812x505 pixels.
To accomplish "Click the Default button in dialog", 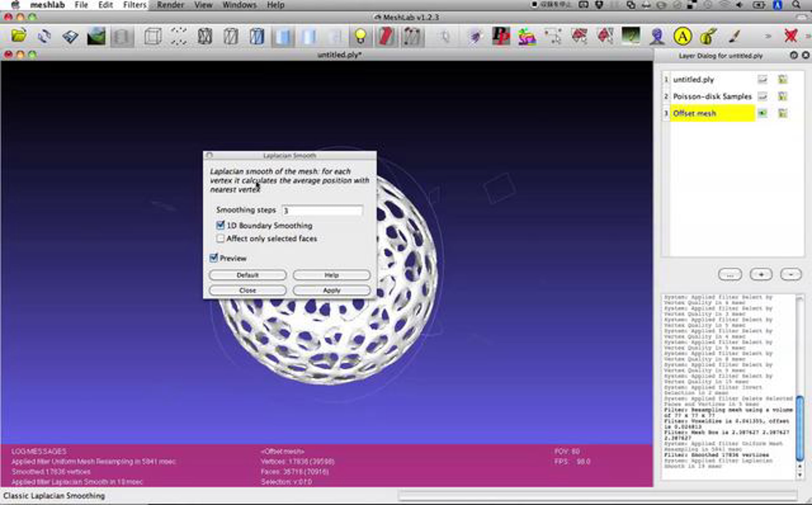I will [248, 275].
